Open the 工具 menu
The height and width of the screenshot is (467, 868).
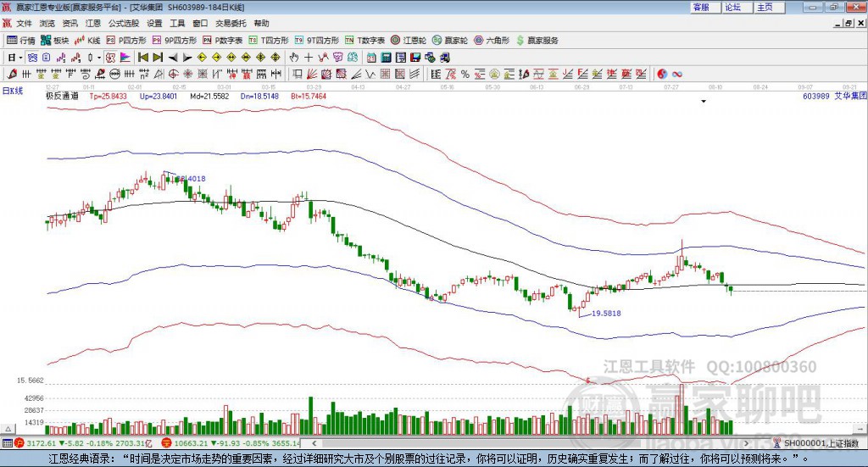tap(177, 23)
